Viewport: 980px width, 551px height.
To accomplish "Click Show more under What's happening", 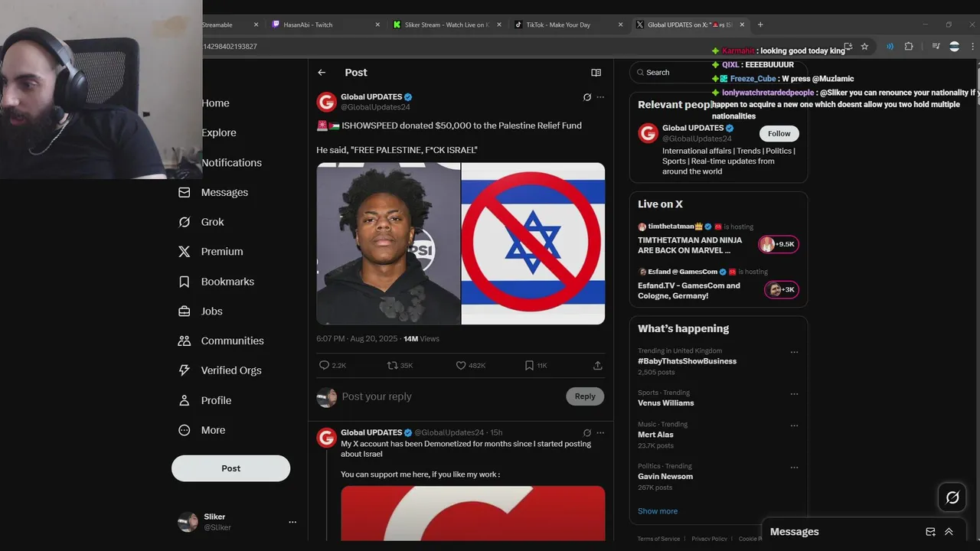I will (658, 511).
